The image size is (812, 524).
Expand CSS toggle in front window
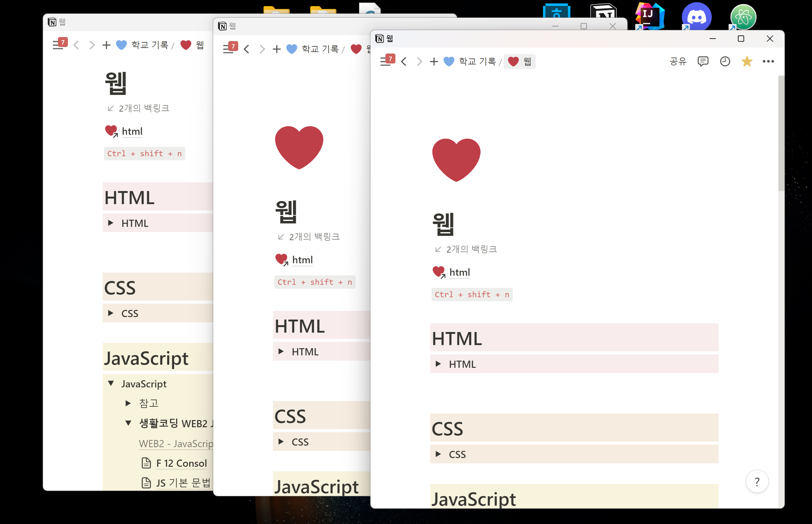click(438, 454)
